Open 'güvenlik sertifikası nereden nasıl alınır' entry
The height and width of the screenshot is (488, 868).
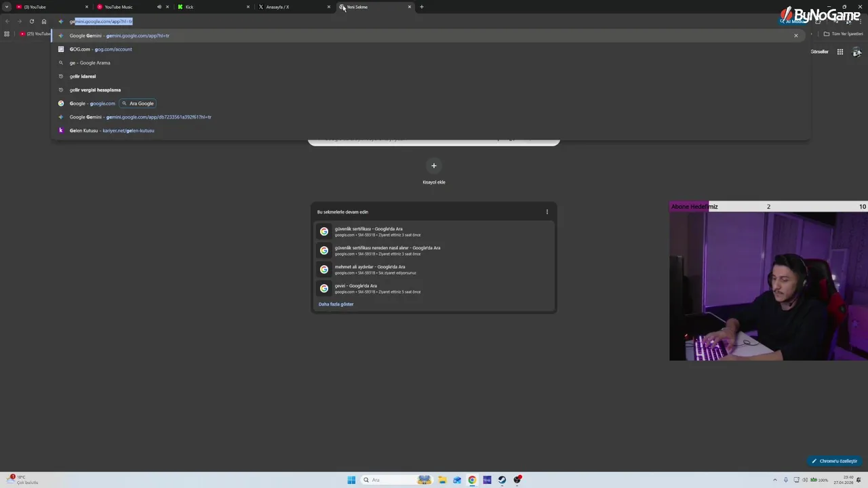434,250
